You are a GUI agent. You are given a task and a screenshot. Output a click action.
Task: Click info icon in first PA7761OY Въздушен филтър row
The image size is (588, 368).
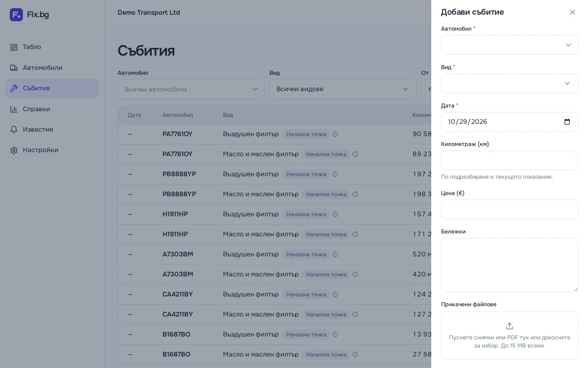coord(335,134)
